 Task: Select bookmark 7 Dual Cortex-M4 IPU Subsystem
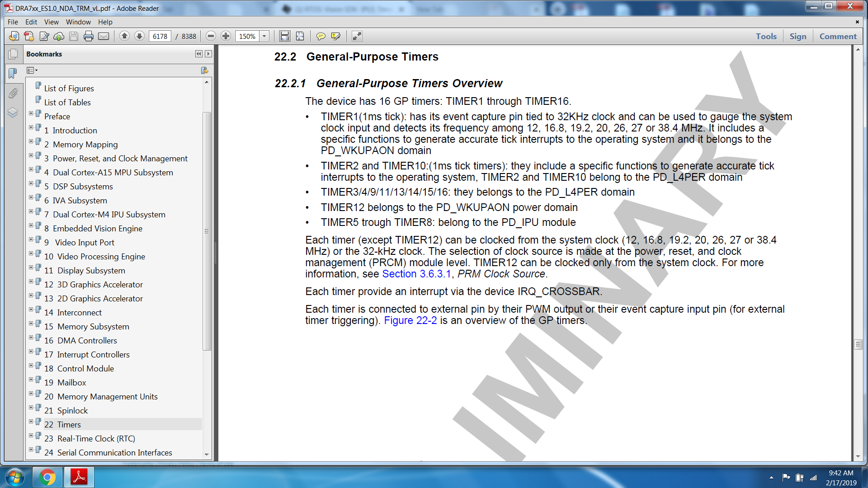105,215
